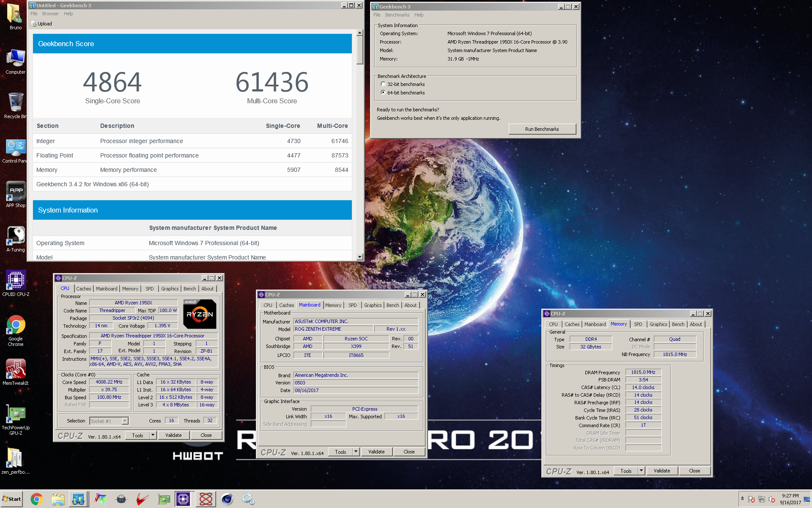Click the green graphics card icon in the taskbar

164,500
